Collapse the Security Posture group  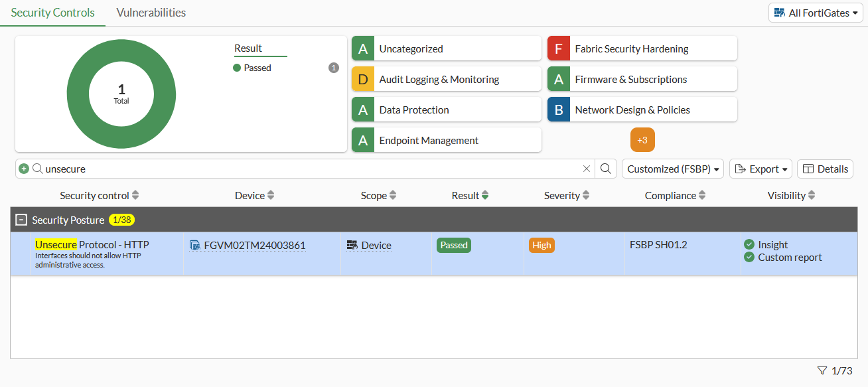pyautogui.click(x=21, y=220)
